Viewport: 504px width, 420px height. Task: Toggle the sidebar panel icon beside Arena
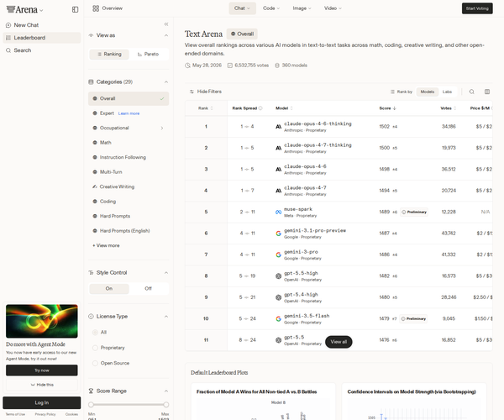75,9
